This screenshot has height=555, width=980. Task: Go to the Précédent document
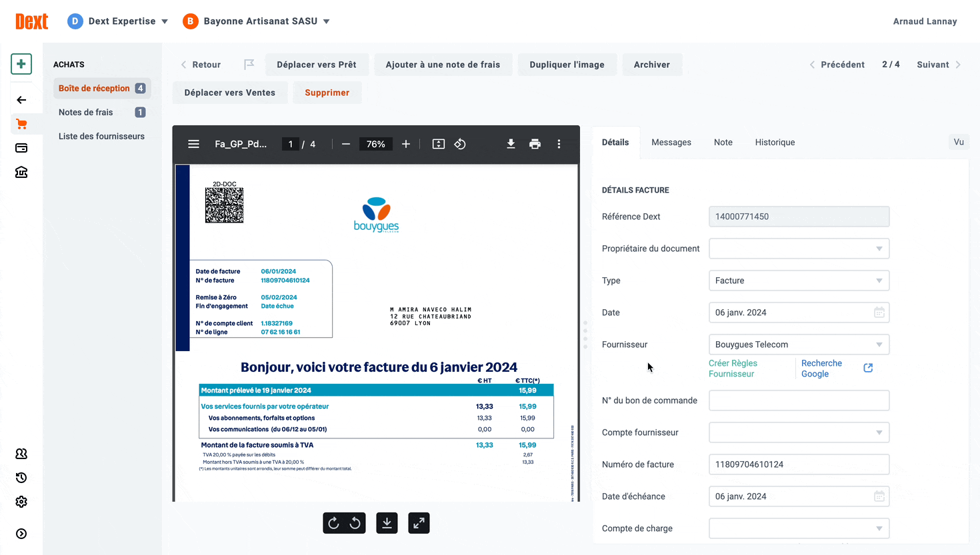(x=837, y=65)
